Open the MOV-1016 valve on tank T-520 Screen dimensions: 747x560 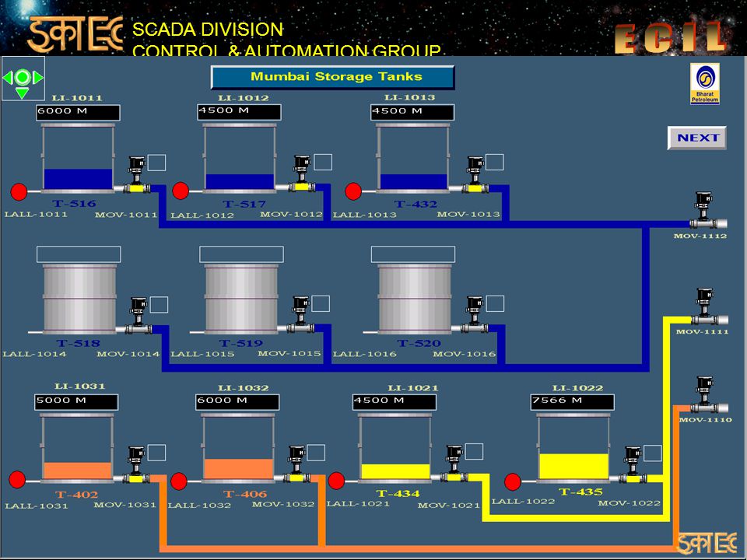[x=475, y=314]
